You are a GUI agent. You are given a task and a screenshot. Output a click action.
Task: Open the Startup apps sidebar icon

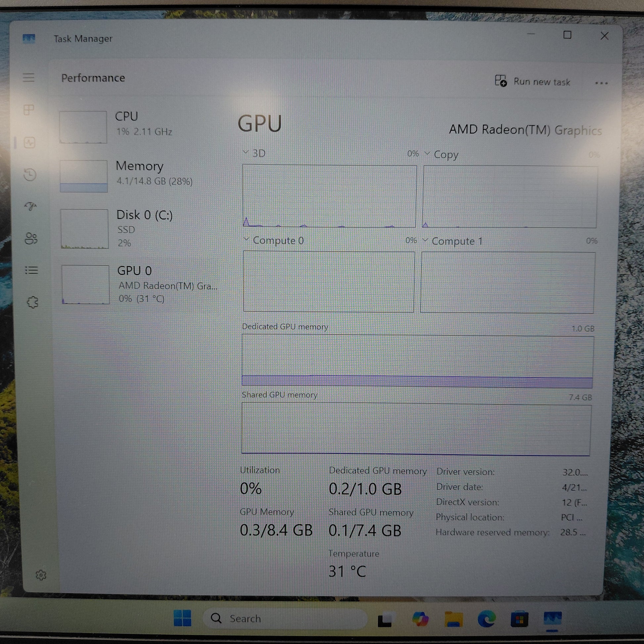point(31,206)
